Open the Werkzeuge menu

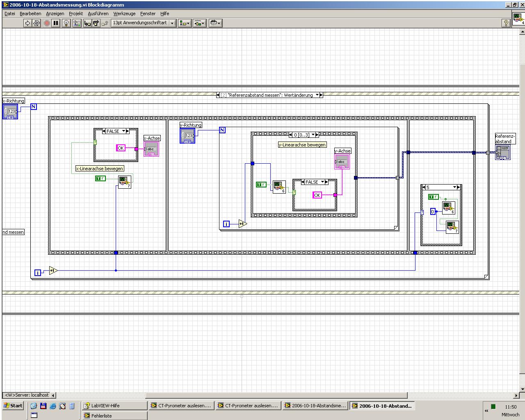point(124,14)
